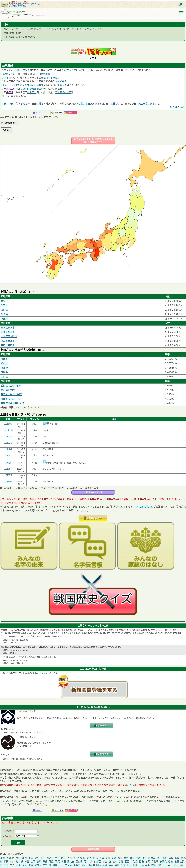Open the 大阪府 prefecture link
The height and width of the screenshot is (868, 186).
(x=4, y=301)
